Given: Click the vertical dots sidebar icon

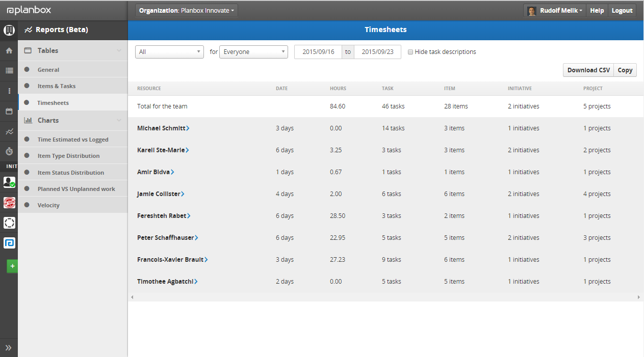Looking at the screenshot, I should tap(9, 91).
